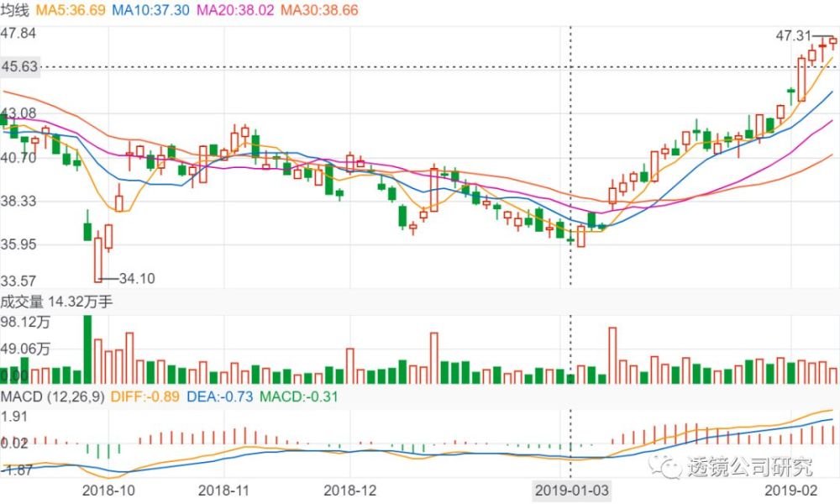The height and width of the screenshot is (504, 840).
Task: Click the DEA:-0.73 indicator value
Action: [219, 396]
